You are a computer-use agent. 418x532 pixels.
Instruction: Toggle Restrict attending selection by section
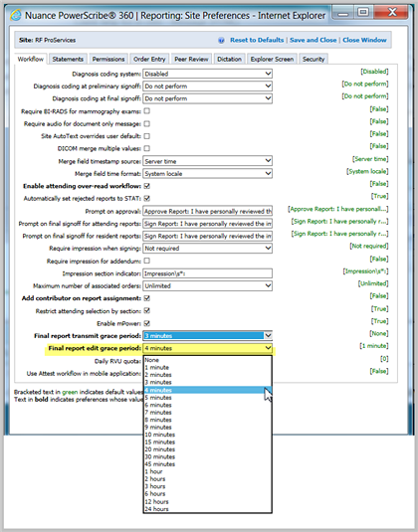click(x=146, y=311)
